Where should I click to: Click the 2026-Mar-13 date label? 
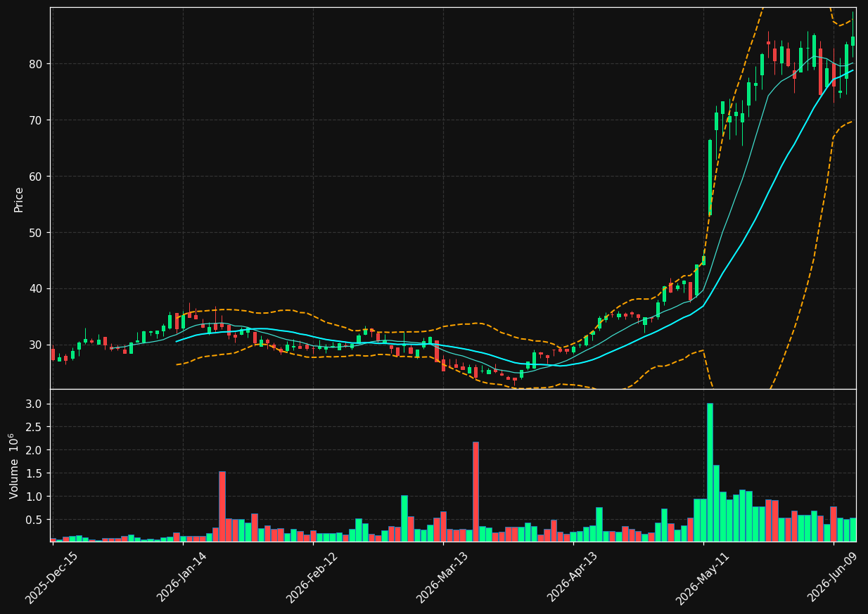pos(442,577)
